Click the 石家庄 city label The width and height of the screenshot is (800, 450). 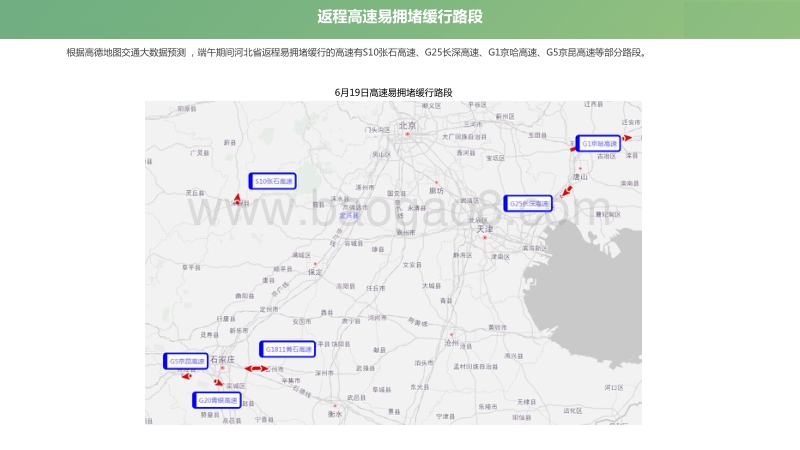click(x=222, y=359)
